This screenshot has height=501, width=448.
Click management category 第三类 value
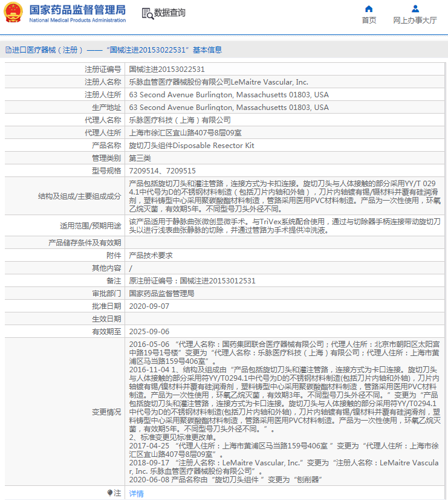tap(140, 158)
